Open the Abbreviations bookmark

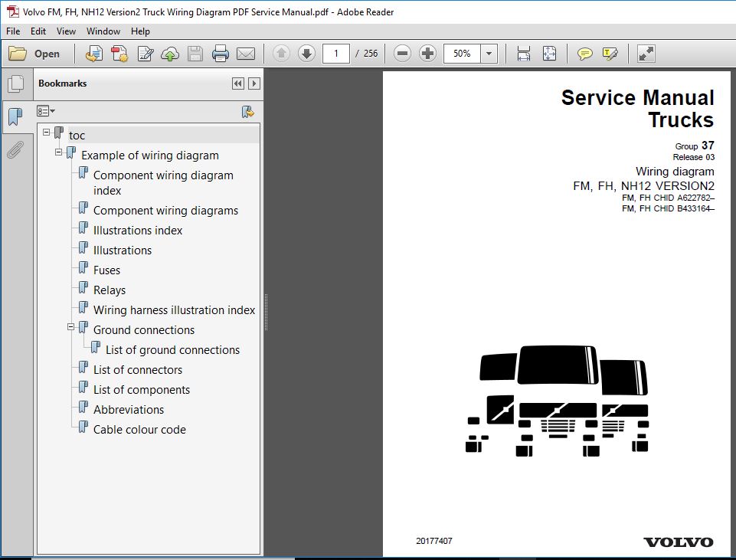tap(129, 410)
